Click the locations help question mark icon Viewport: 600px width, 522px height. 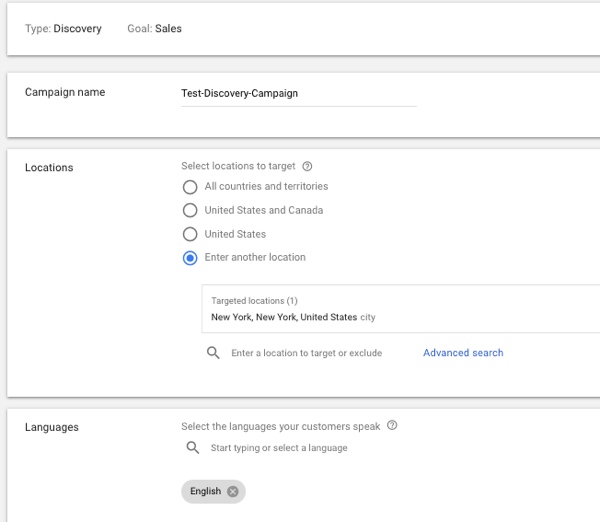pos(307,166)
